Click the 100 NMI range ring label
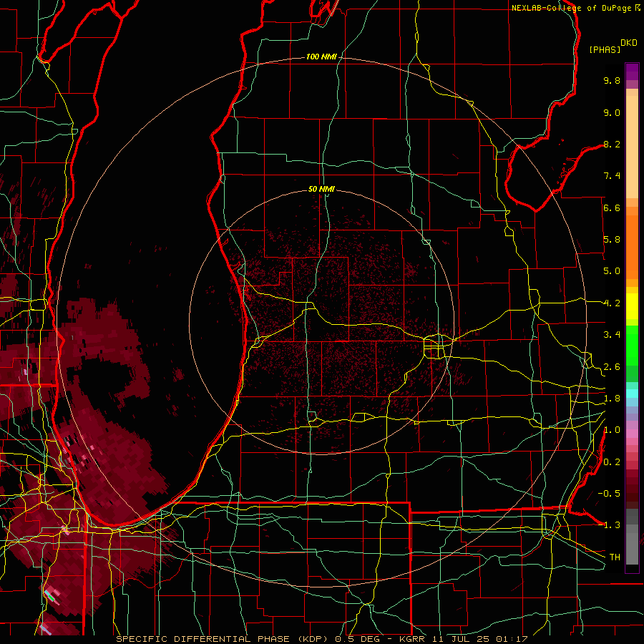This screenshot has height=644, width=644. (x=321, y=57)
